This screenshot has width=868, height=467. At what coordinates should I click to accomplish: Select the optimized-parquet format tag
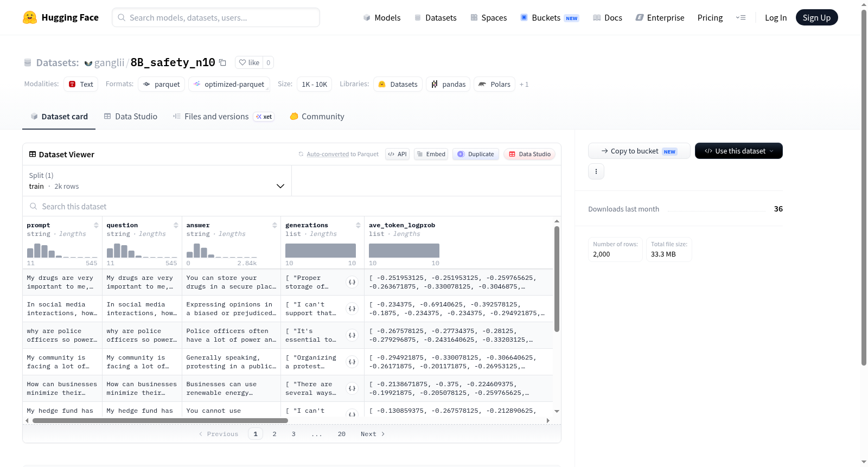pos(229,84)
